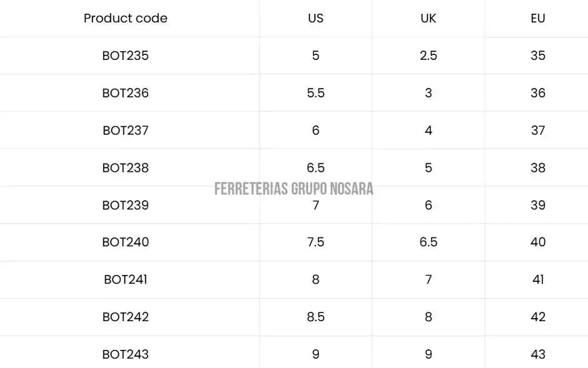Viewport: 588px width, 368px height.
Task: Select the BOT238 product code cell
Action: [126, 167]
